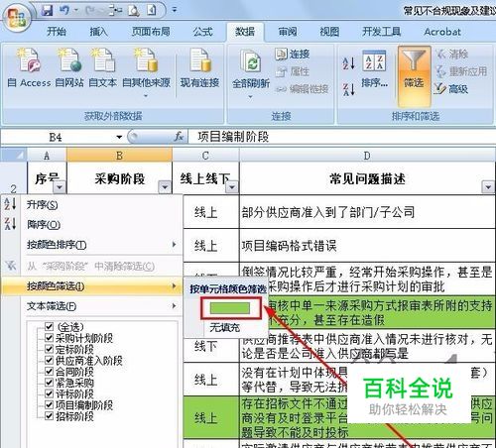Click 属性 properties button
Screen dimensions: 496x448
coord(293,71)
